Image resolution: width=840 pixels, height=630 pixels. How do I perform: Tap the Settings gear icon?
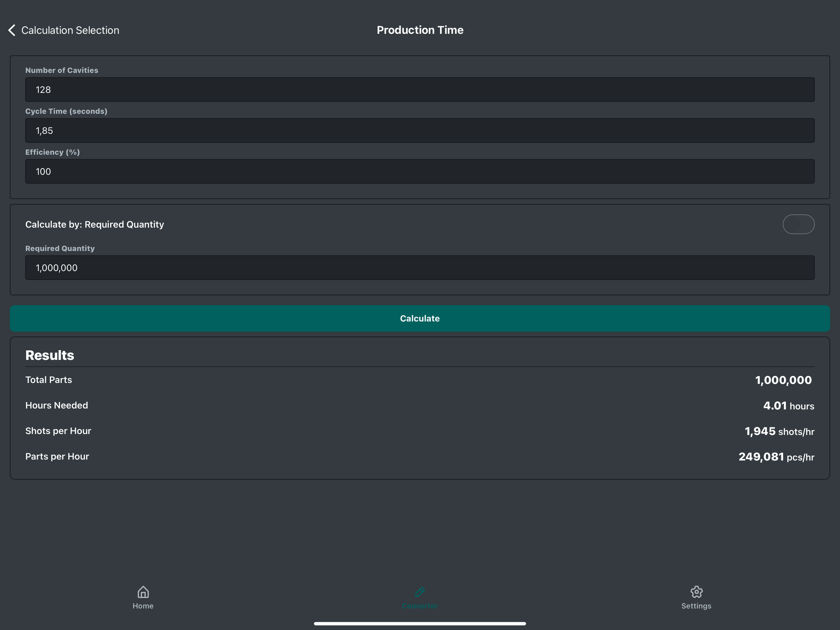coord(696,591)
